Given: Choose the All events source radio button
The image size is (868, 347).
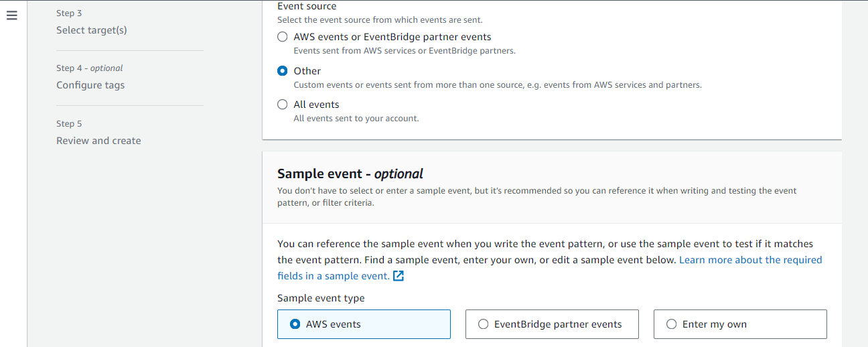Looking at the screenshot, I should [283, 105].
